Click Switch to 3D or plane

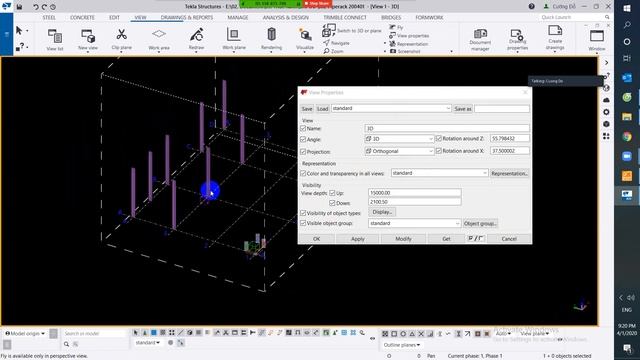pos(352,31)
